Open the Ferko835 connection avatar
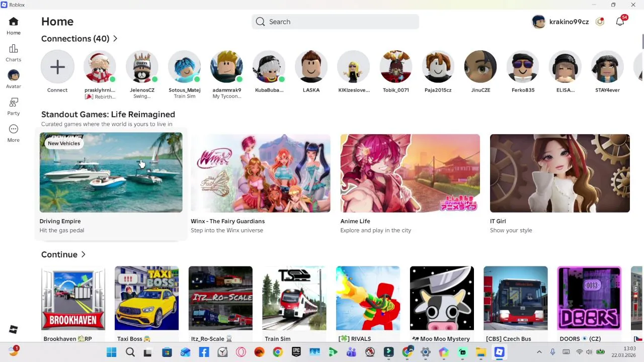Viewport: 644px width, 362px height. tap(523, 66)
